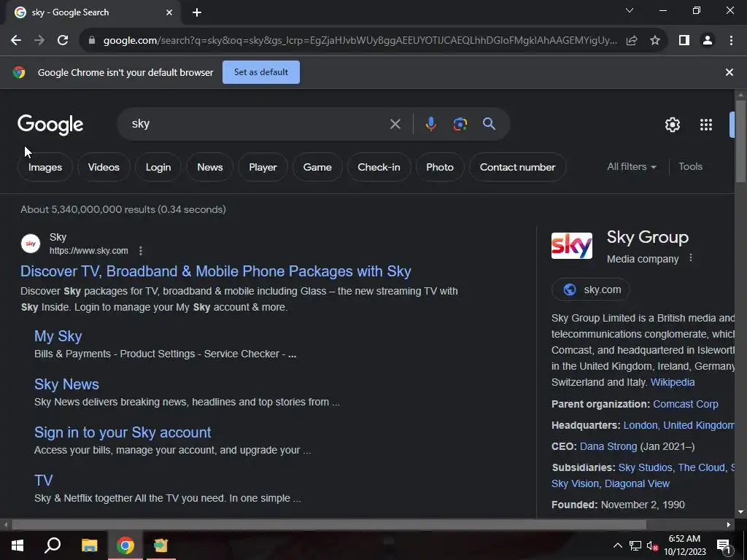Open the taskbar clock and date

[684, 545]
